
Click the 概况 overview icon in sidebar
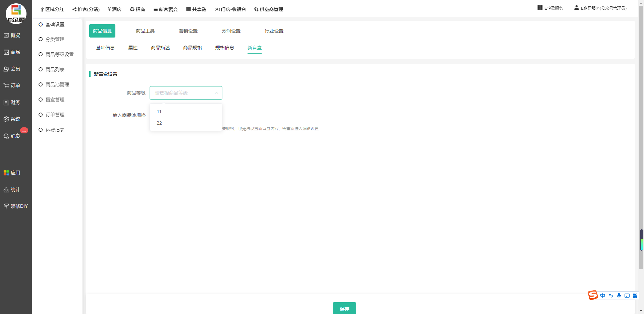coord(6,36)
